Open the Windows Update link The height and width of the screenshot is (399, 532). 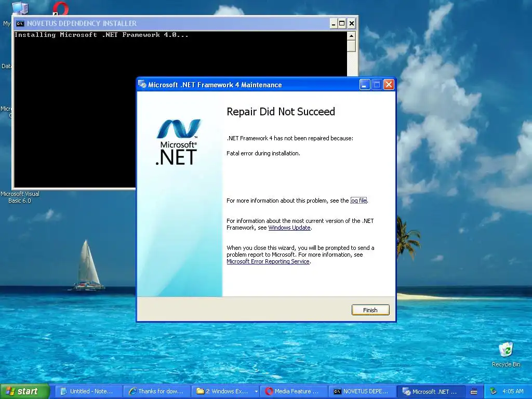point(289,228)
